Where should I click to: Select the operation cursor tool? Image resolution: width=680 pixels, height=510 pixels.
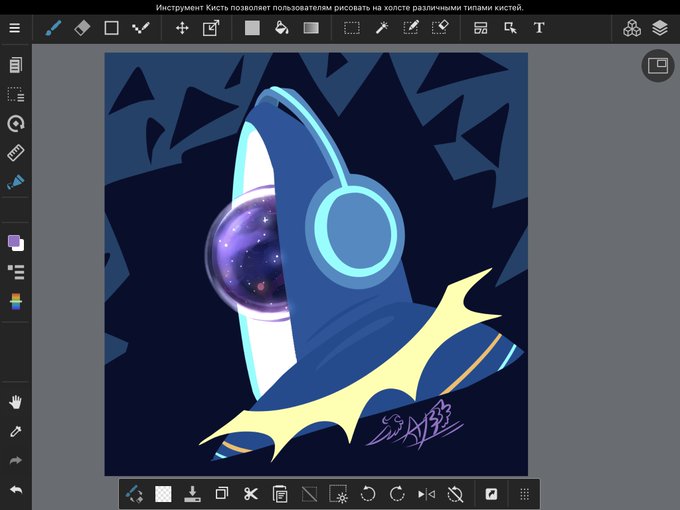click(510, 29)
